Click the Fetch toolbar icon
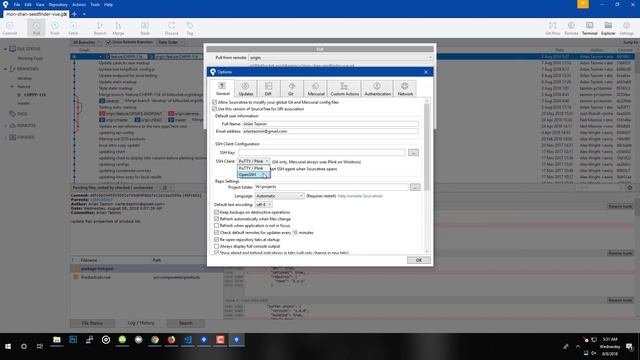 click(73, 28)
